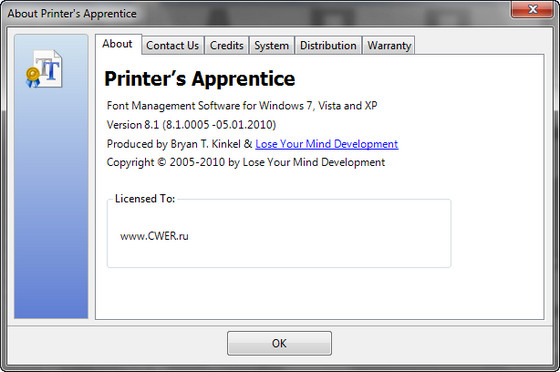Switch to the Contact Us tab
Image resolution: width=560 pixels, height=372 pixels.
(172, 46)
